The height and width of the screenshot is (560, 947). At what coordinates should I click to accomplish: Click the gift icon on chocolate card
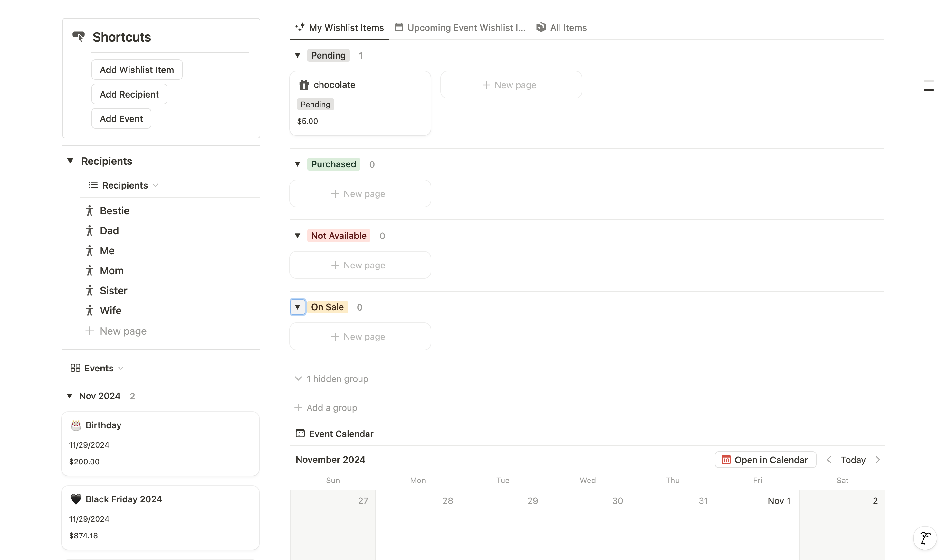pyautogui.click(x=304, y=85)
